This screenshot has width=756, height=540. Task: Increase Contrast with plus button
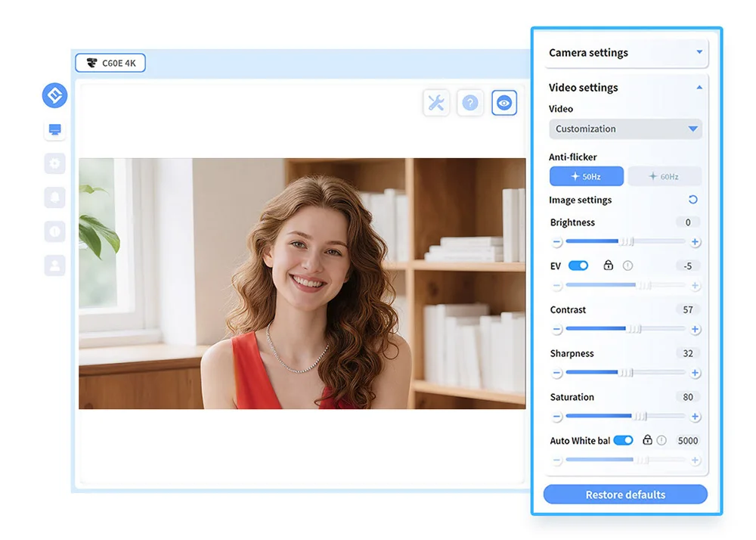(696, 329)
